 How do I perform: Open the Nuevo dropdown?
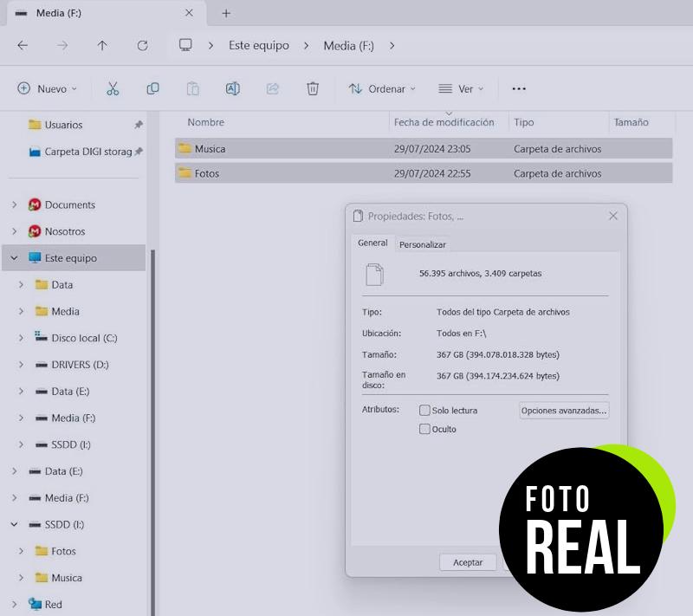pyautogui.click(x=48, y=89)
